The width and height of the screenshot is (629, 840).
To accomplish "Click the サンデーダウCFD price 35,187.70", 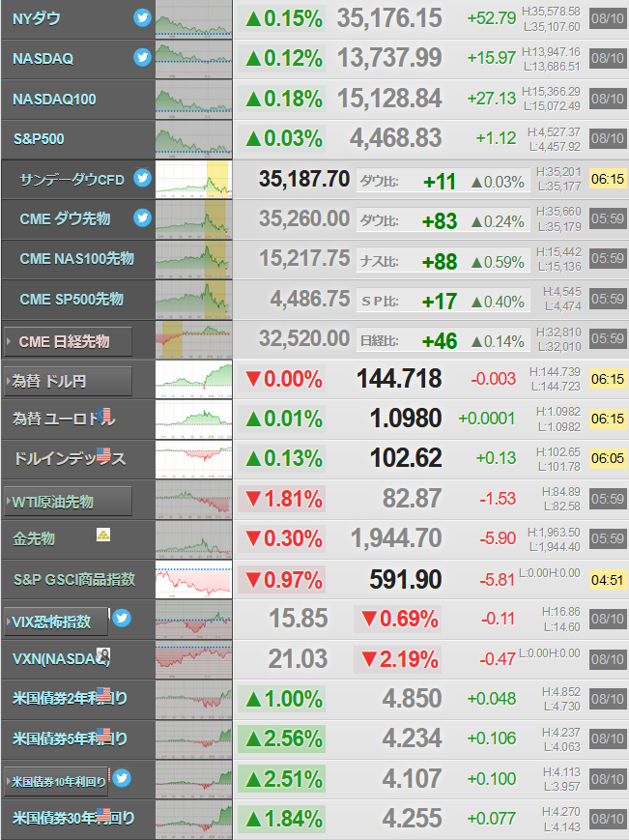I will point(304,179).
